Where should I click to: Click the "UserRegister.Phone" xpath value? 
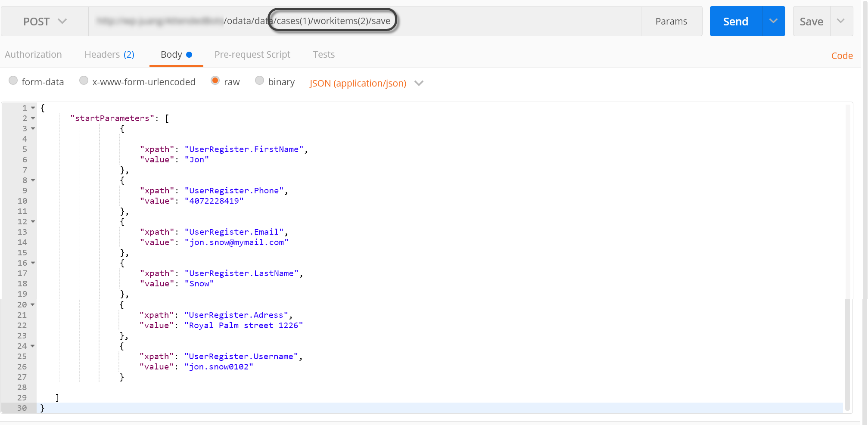tap(234, 191)
